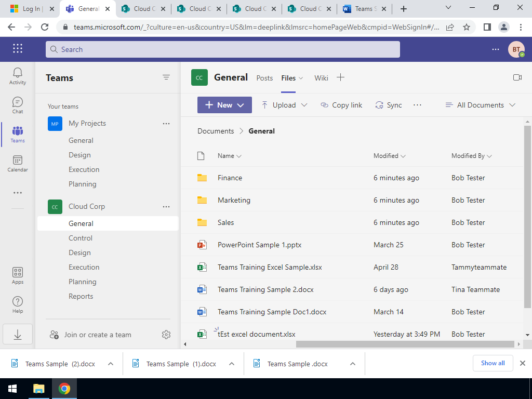The height and width of the screenshot is (399, 532).
Task: Add a tab with the plus icon
Action: point(340,78)
